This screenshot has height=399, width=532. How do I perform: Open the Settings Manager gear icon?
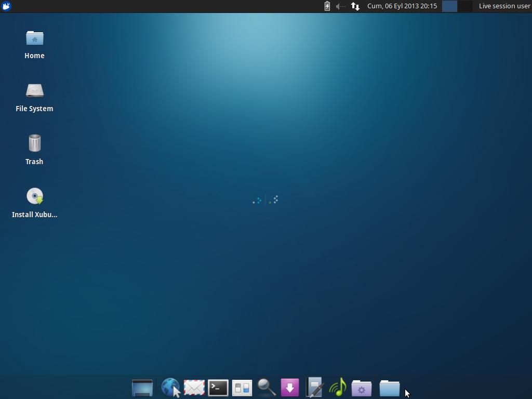click(x=362, y=387)
